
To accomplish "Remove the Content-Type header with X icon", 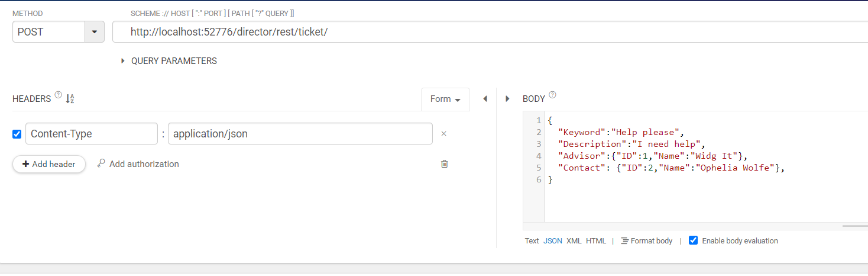I will 443,134.
